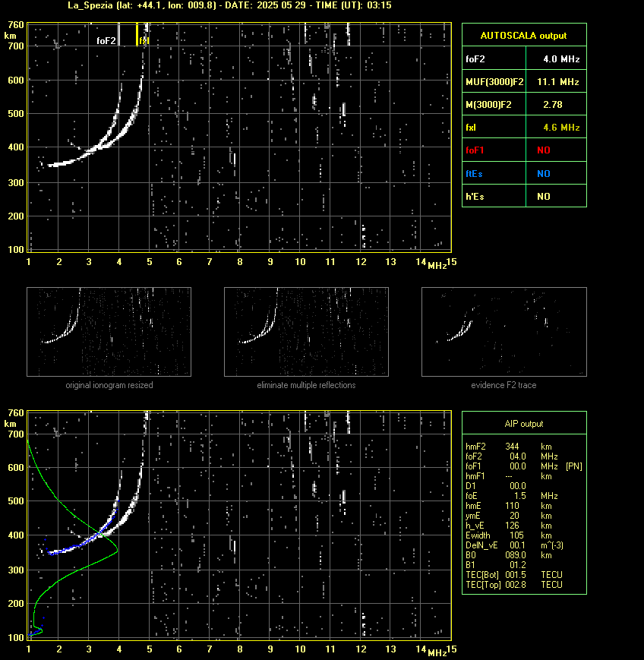Click the caption 'evidence F2 trace'

pos(504,385)
